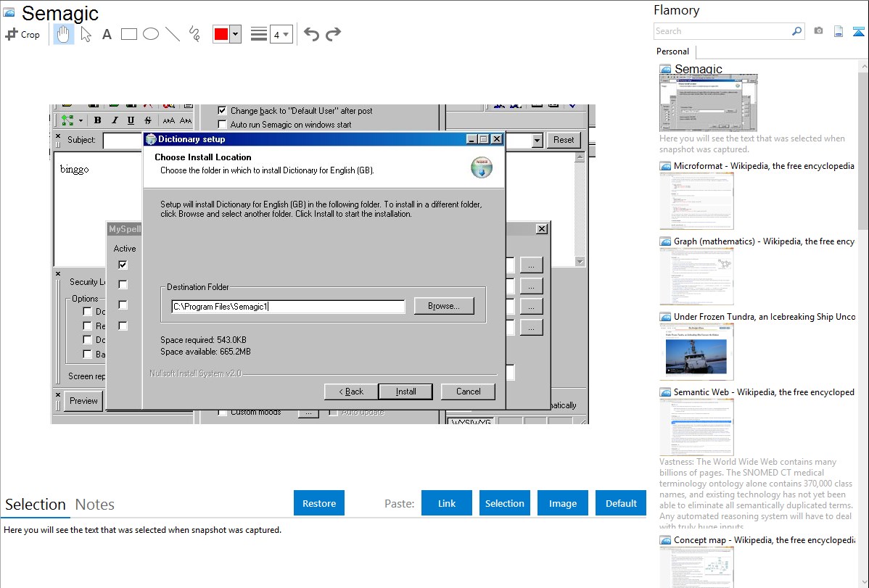This screenshot has height=588, width=869.
Task: Open the annotation color dropdown arrow
Action: pyautogui.click(x=236, y=34)
